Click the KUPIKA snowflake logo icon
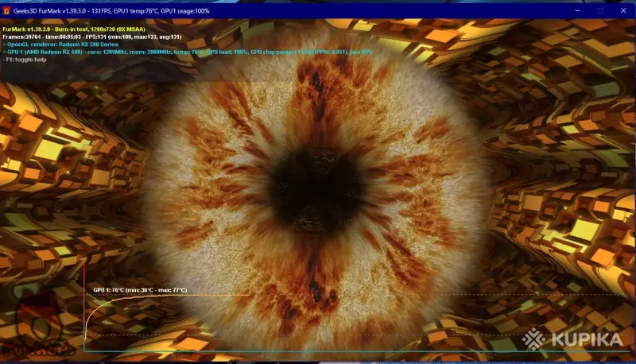This screenshot has width=636, height=364. 533,339
